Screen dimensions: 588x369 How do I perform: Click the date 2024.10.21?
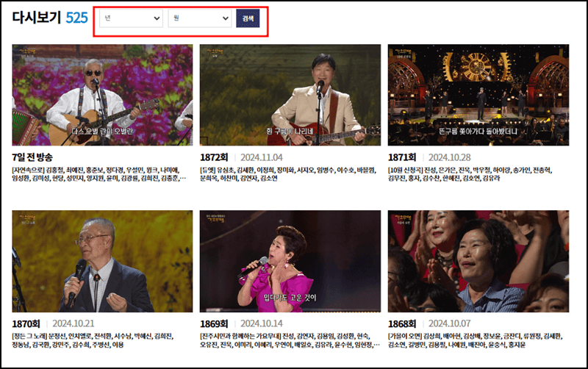(73, 323)
